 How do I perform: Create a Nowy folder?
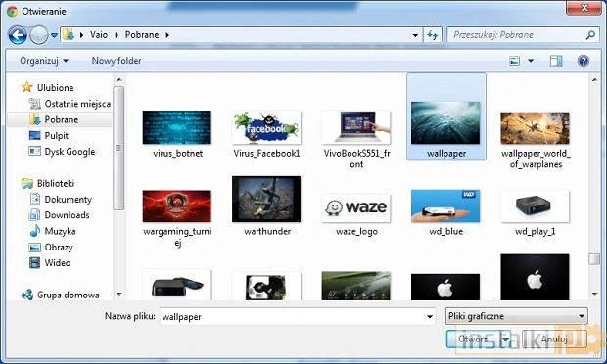117,61
